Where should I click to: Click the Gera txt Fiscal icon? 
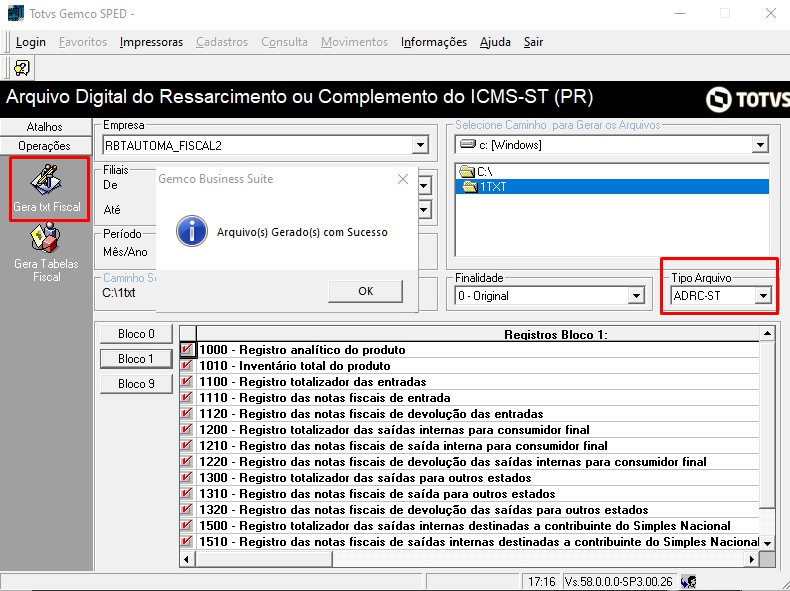click(46, 180)
